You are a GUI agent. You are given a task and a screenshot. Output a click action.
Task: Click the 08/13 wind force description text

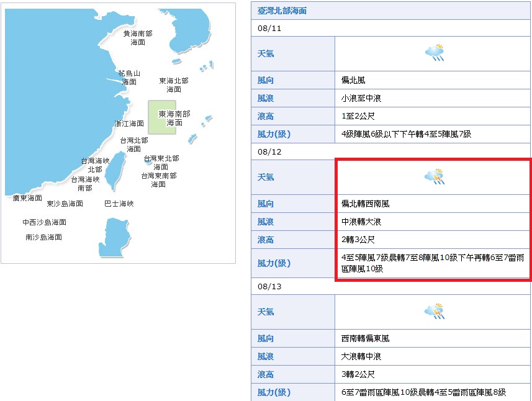coord(423,392)
